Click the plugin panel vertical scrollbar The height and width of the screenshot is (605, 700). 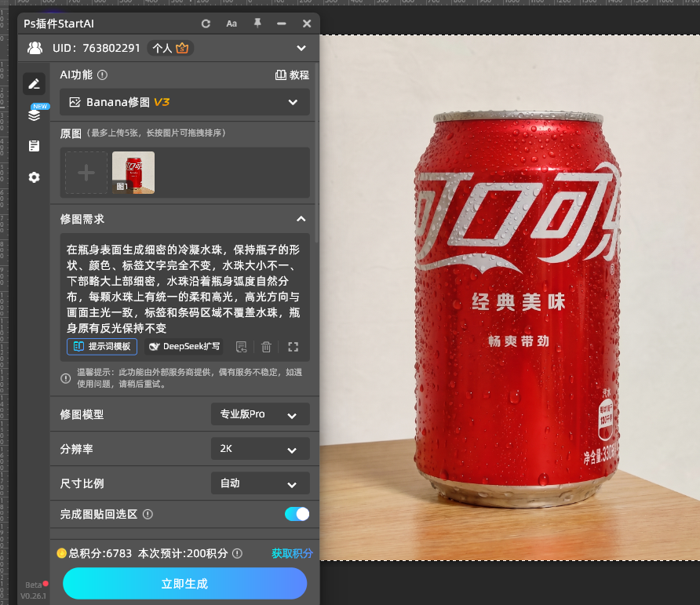tap(317, 151)
